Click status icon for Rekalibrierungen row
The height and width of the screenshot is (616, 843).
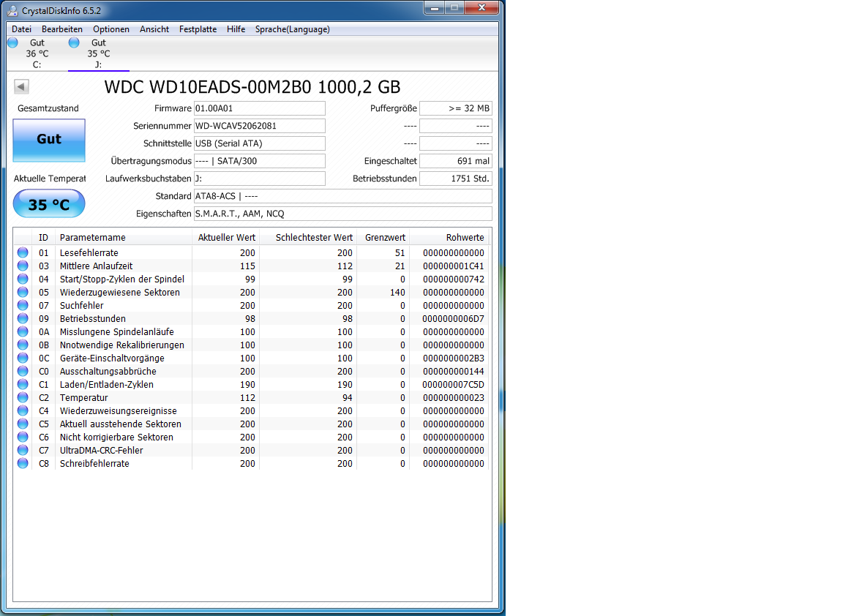(x=23, y=345)
